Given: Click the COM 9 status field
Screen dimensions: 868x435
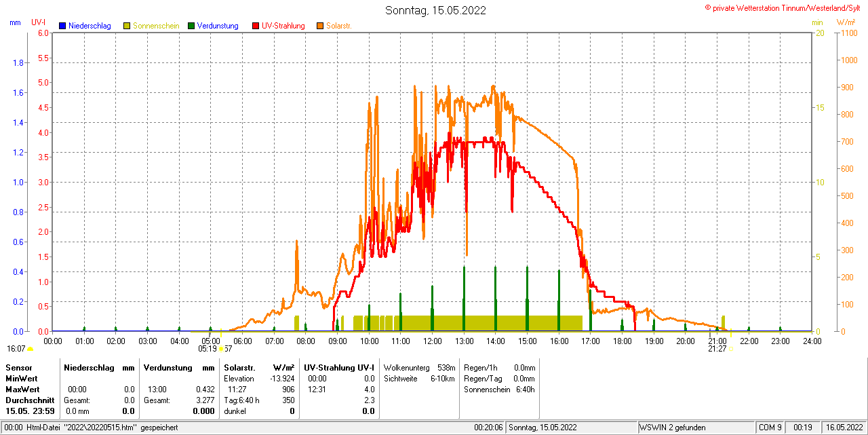Looking at the screenshot, I should 770,428.
